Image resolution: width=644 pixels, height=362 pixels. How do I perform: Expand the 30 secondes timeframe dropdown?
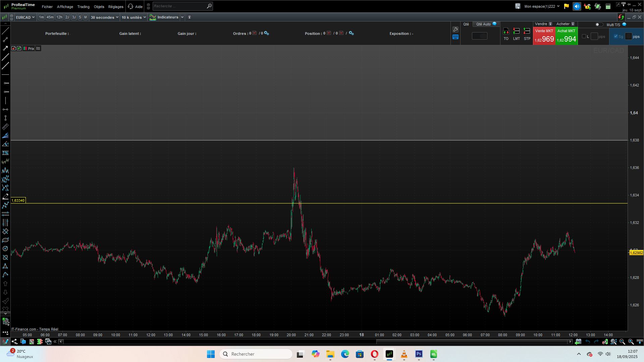(x=104, y=17)
